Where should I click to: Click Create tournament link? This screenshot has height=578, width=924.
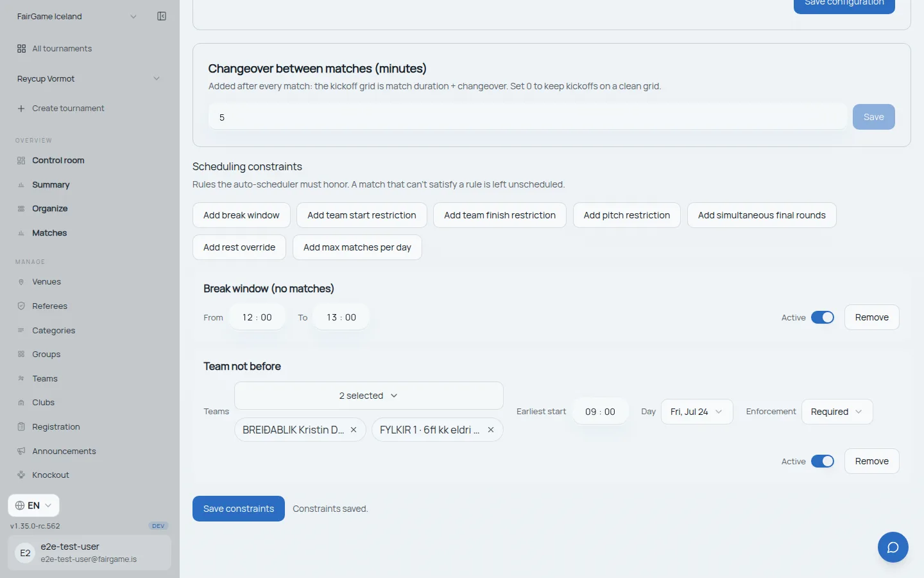point(68,109)
